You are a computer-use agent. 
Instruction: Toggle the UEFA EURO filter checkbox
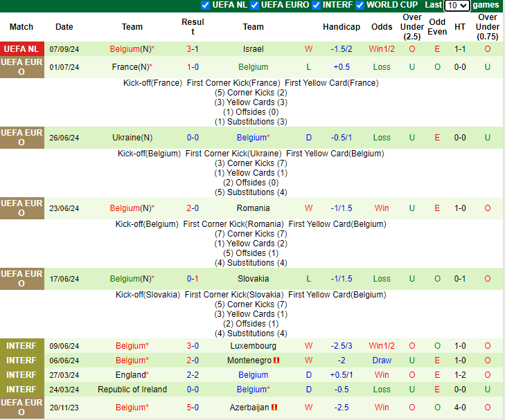255,5
